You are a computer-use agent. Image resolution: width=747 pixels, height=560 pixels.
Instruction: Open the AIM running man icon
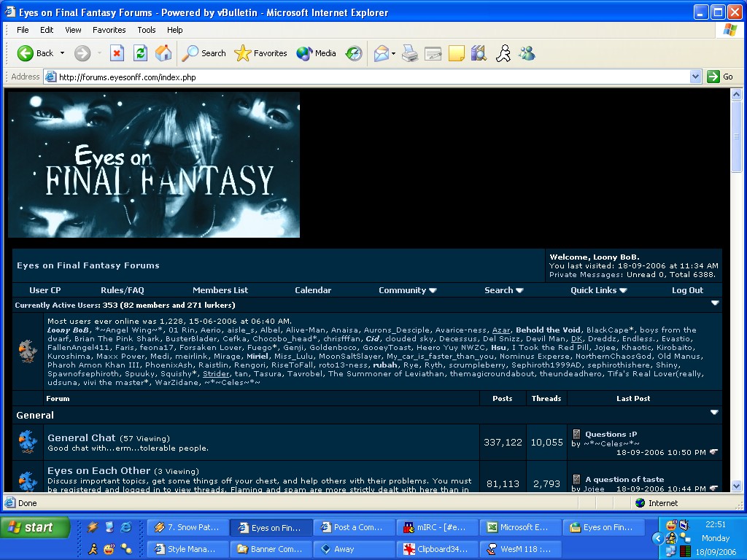[503, 52]
